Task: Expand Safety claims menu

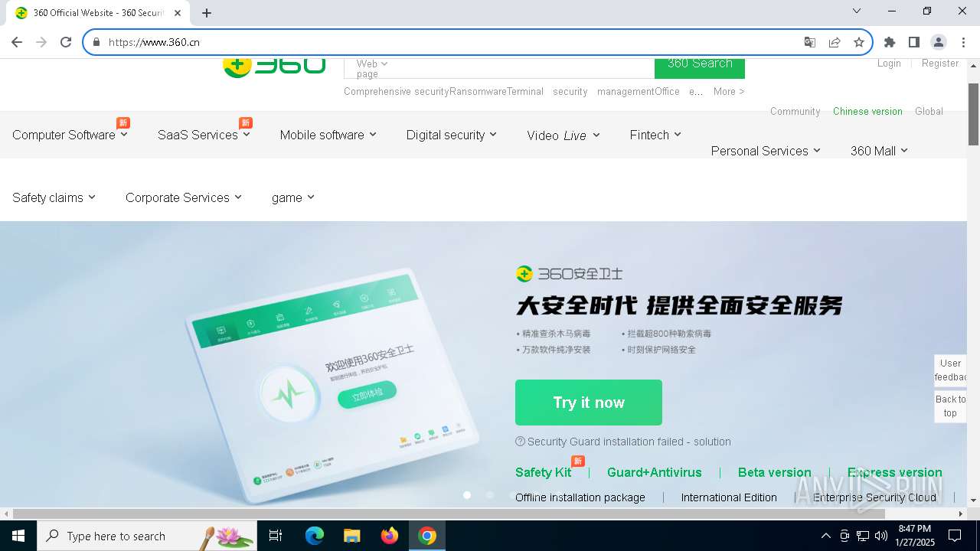Action: pyautogui.click(x=54, y=197)
